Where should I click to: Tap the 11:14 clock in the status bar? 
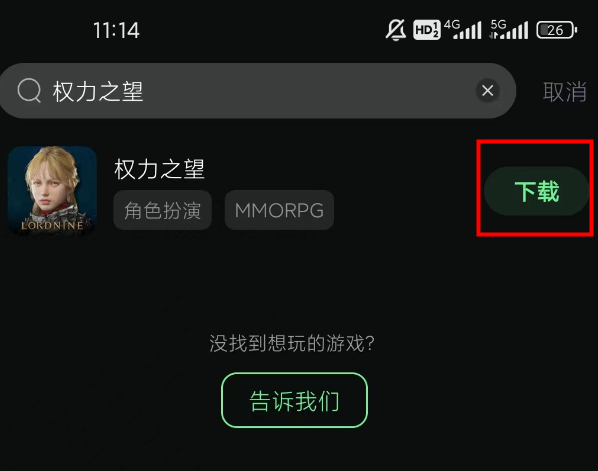(x=116, y=30)
